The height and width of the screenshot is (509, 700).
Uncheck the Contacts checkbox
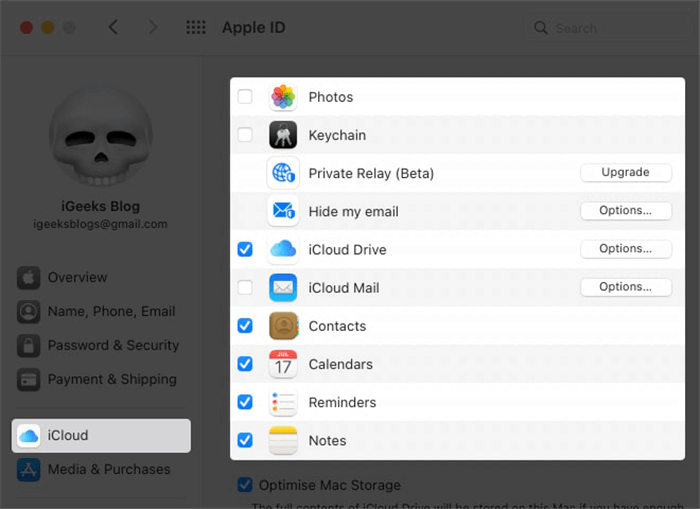tap(245, 325)
